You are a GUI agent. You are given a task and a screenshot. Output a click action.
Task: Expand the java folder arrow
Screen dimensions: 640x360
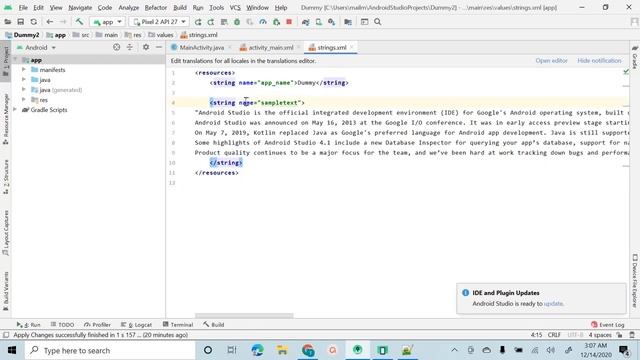click(x=24, y=80)
